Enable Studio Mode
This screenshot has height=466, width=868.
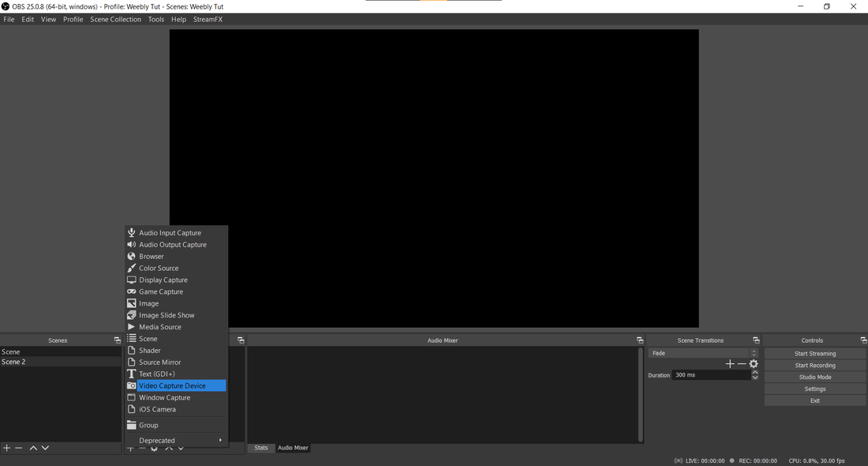pyautogui.click(x=814, y=377)
